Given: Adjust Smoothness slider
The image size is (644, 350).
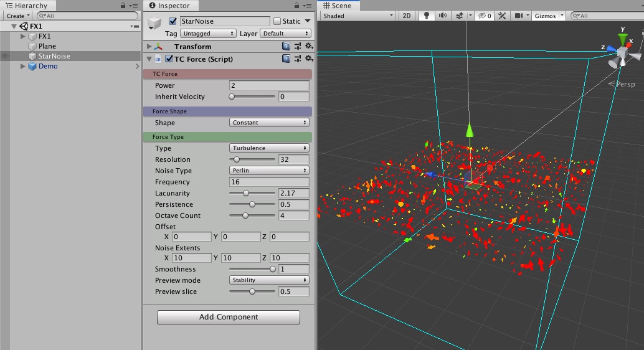Looking at the screenshot, I should (252, 269).
